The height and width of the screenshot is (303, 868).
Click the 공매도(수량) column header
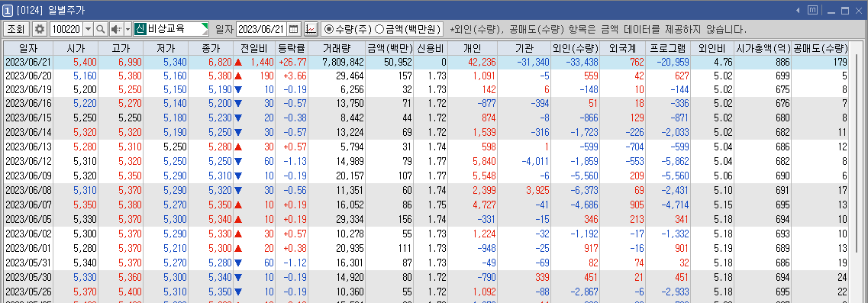[x=821, y=48]
